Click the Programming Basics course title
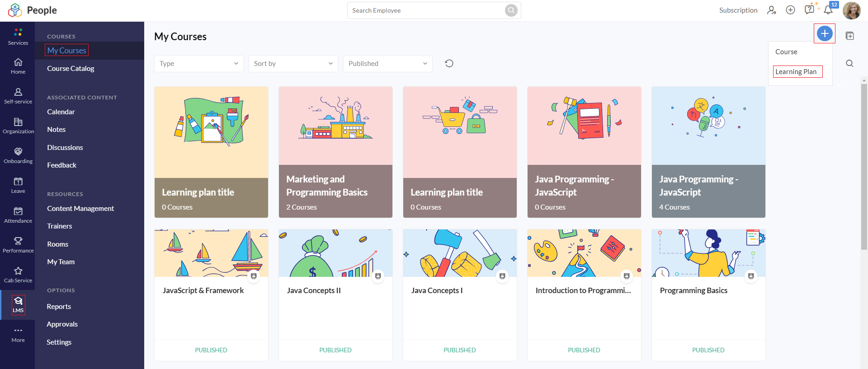 point(693,290)
